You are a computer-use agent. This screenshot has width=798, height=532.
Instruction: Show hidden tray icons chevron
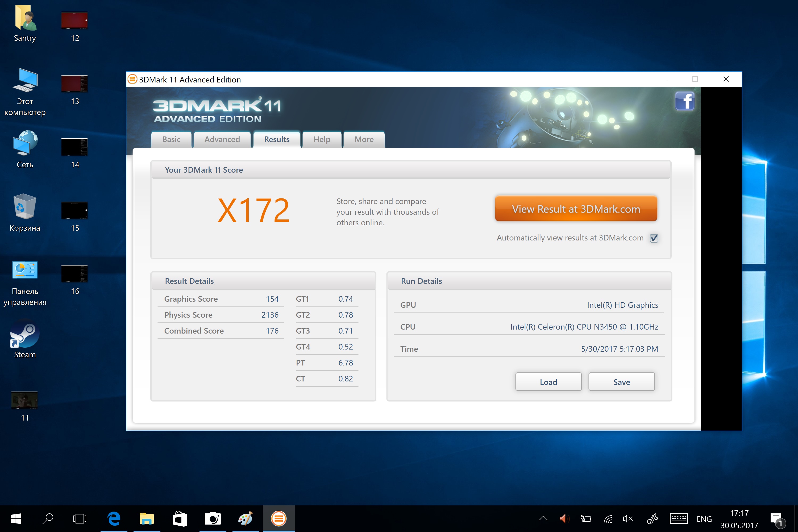(x=543, y=518)
